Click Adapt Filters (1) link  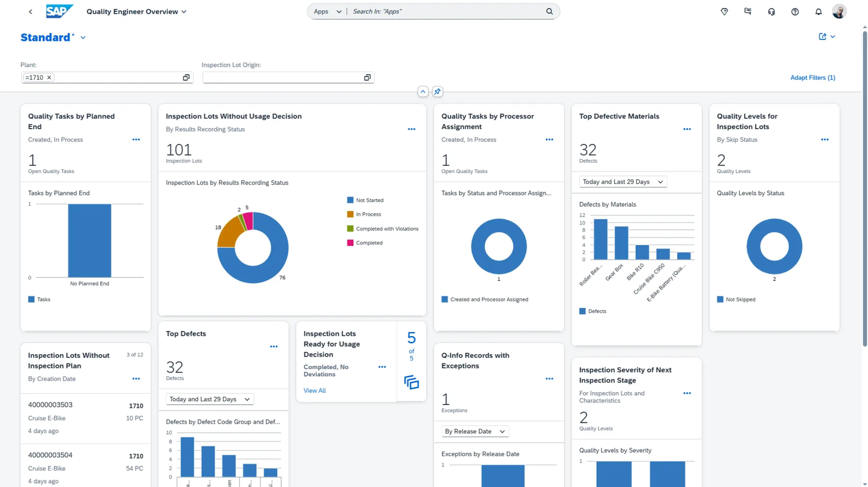tap(812, 78)
